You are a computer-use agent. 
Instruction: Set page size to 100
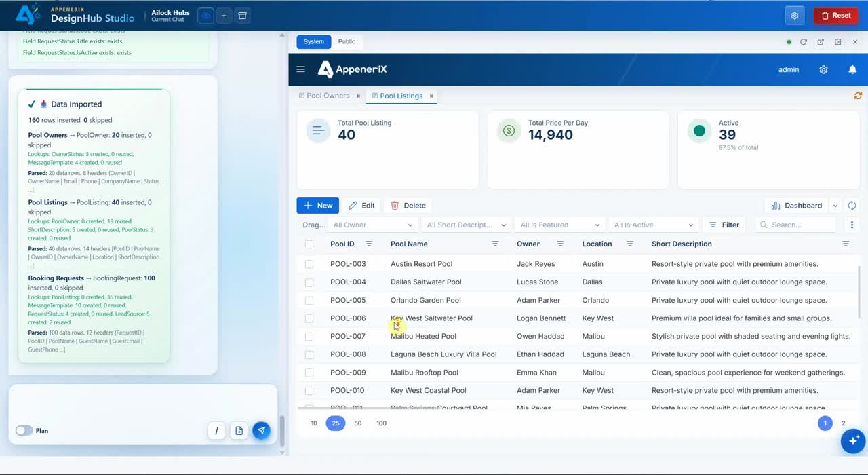coord(382,423)
